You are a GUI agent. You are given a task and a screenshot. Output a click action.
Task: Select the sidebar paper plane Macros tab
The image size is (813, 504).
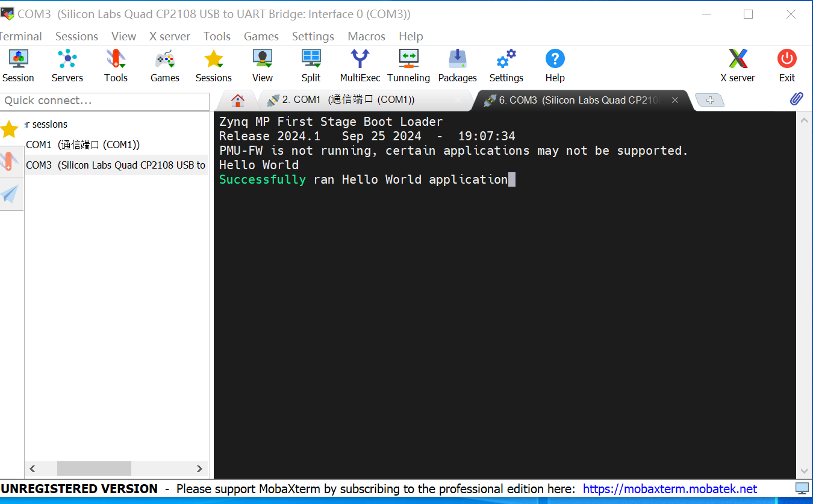pyautogui.click(x=10, y=194)
